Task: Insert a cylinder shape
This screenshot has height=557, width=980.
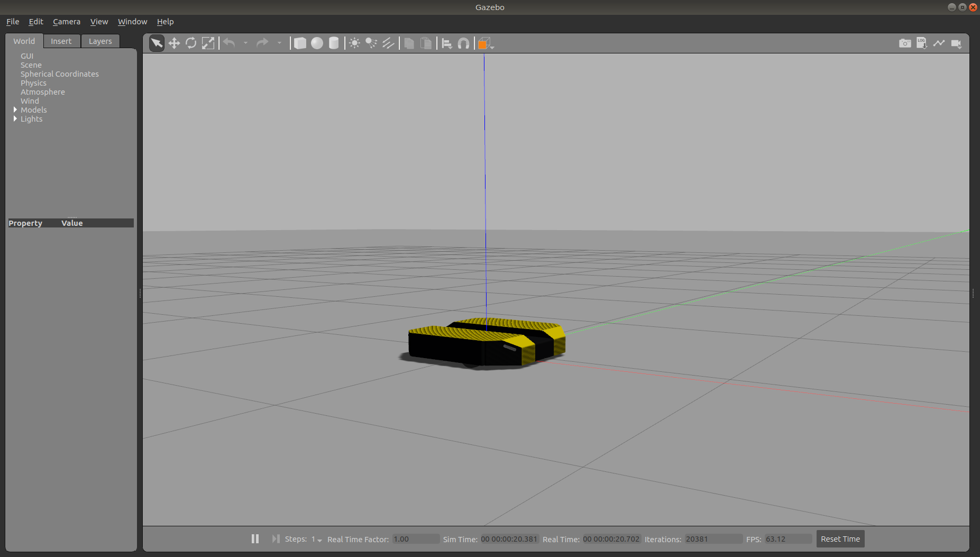Action: pos(334,43)
